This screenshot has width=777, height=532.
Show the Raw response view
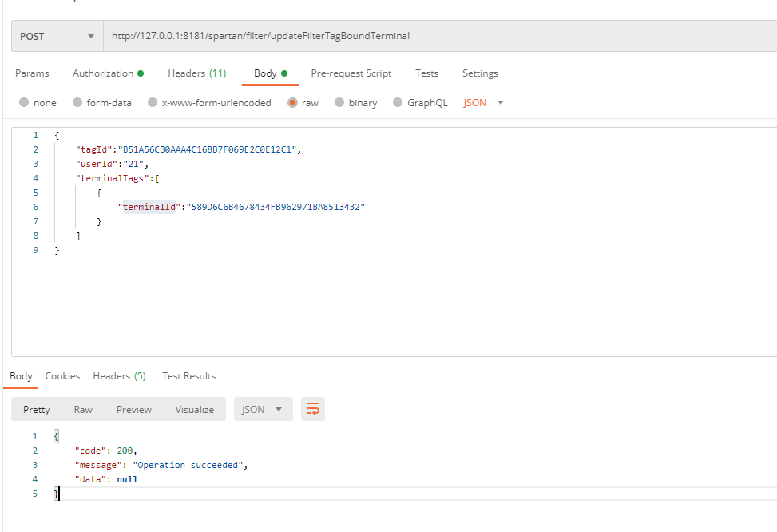tap(83, 409)
